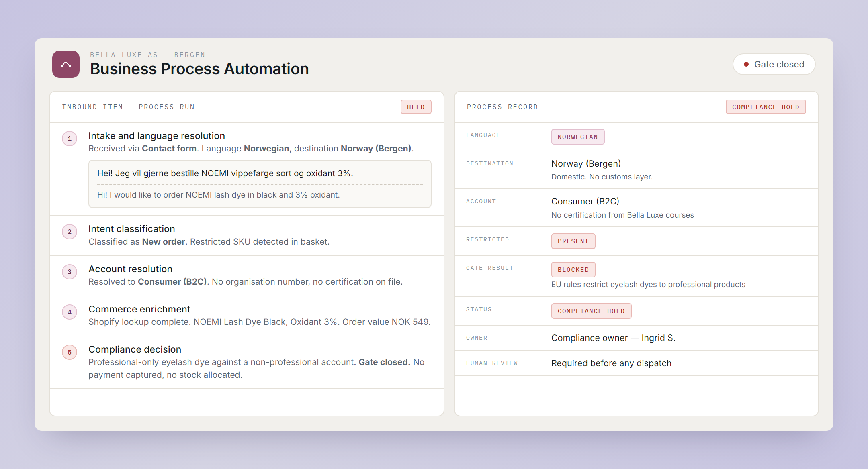The height and width of the screenshot is (469, 868).
Task: Click the GATE RESULT field label
Action: point(490,268)
